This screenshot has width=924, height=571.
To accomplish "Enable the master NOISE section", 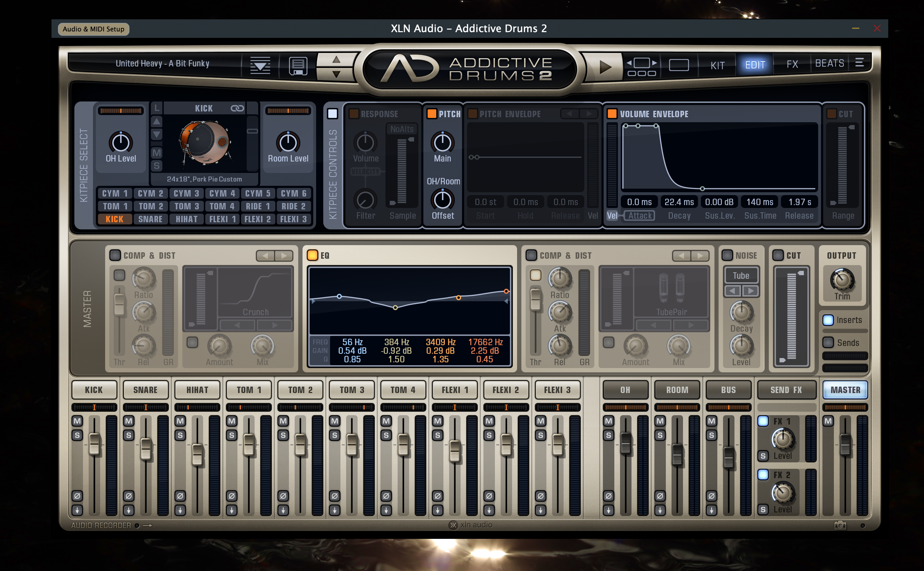I will pos(727,255).
